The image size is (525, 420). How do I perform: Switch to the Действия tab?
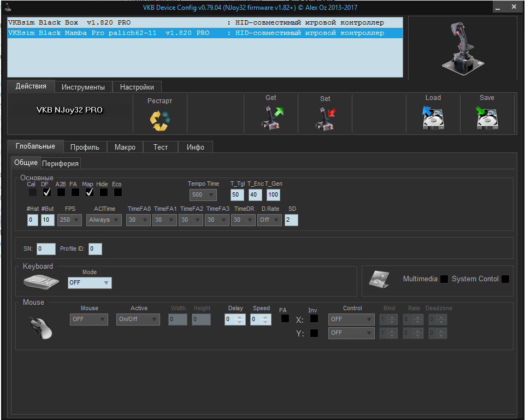[31, 86]
